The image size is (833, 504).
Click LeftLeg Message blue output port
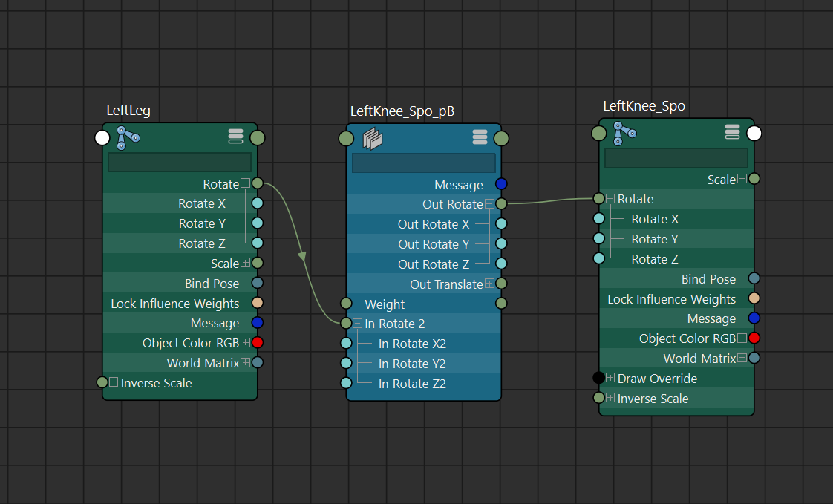[x=257, y=323]
